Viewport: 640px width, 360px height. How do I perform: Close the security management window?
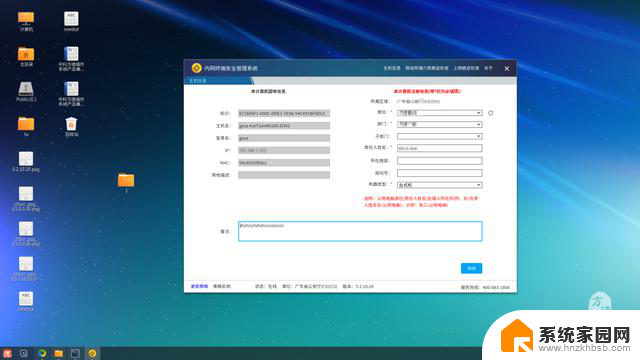pyautogui.click(x=507, y=69)
